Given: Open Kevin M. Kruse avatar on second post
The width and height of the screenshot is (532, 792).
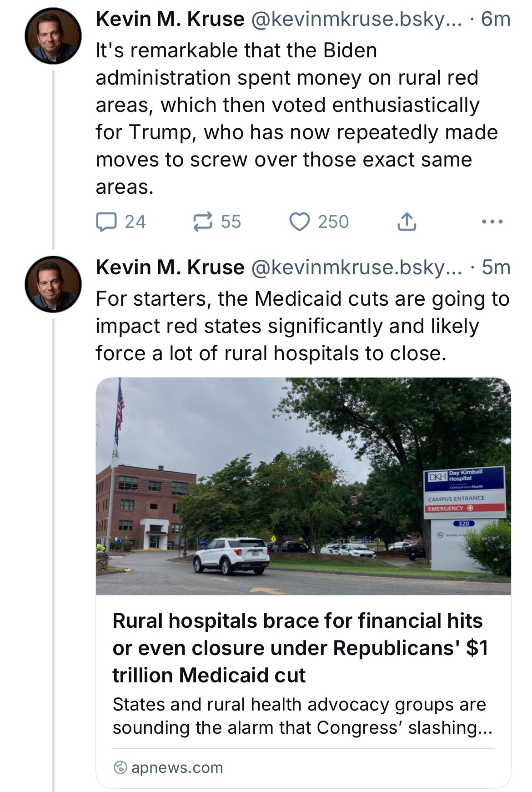Looking at the screenshot, I should click(53, 284).
